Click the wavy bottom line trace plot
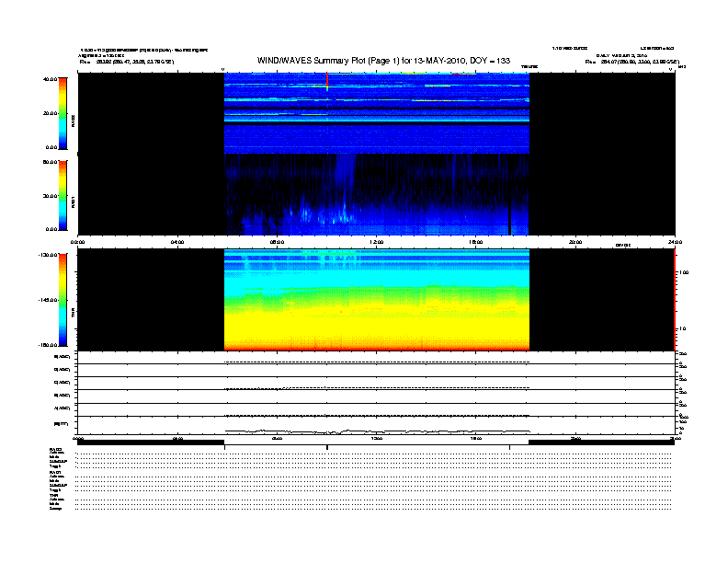728x563 pixels. pos(377,431)
